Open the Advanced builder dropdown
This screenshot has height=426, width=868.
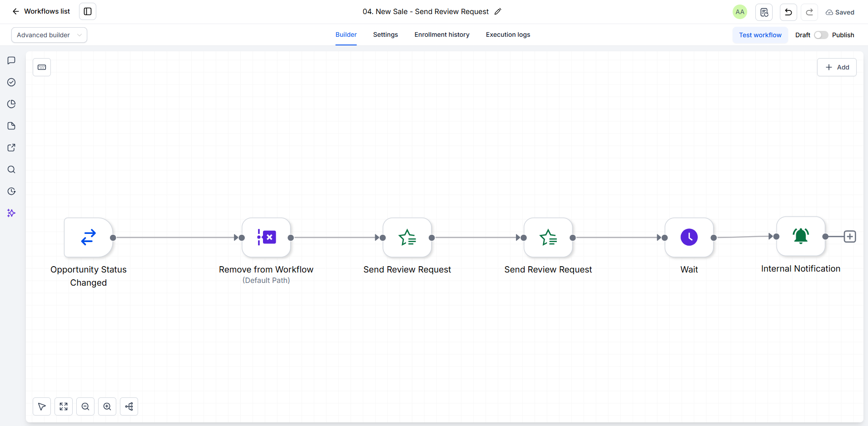click(x=49, y=35)
